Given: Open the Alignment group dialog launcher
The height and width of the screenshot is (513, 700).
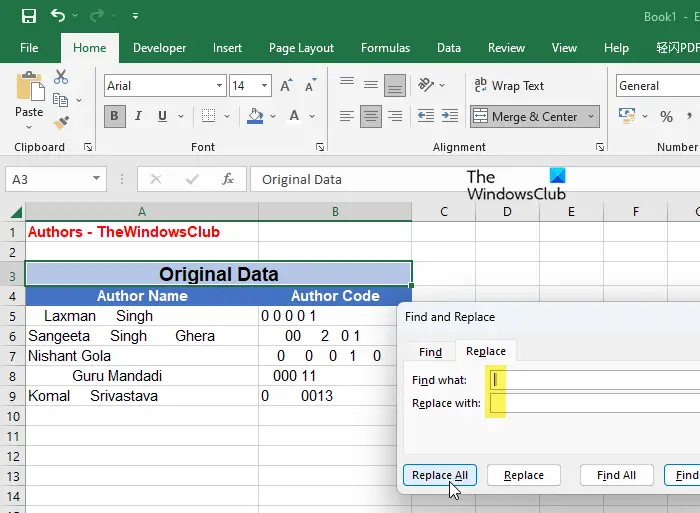Looking at the screenshot, I should (x=600, y=147).
